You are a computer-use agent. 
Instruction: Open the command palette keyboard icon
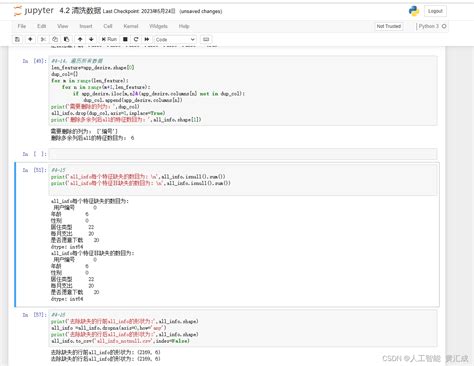[x=206, y=39]
